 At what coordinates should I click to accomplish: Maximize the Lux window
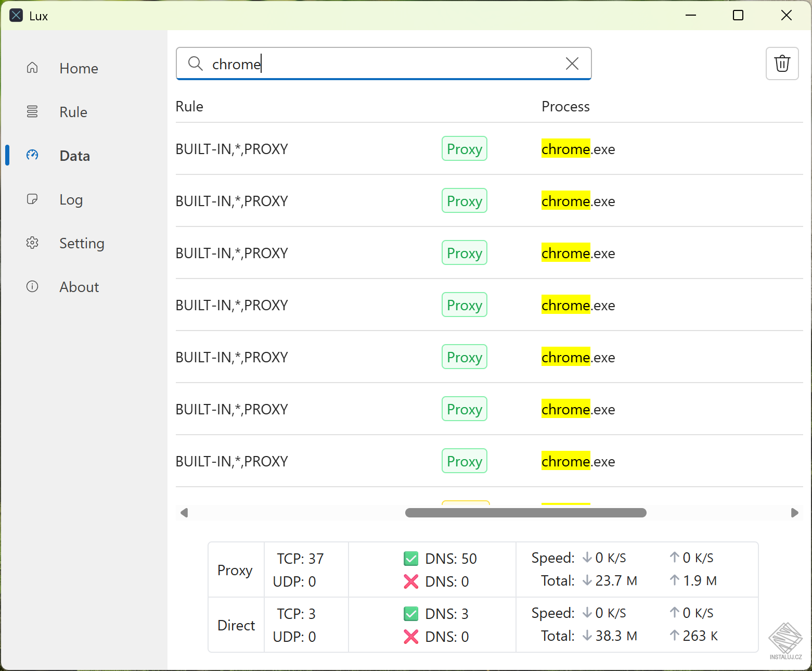[x=738, y=15]
